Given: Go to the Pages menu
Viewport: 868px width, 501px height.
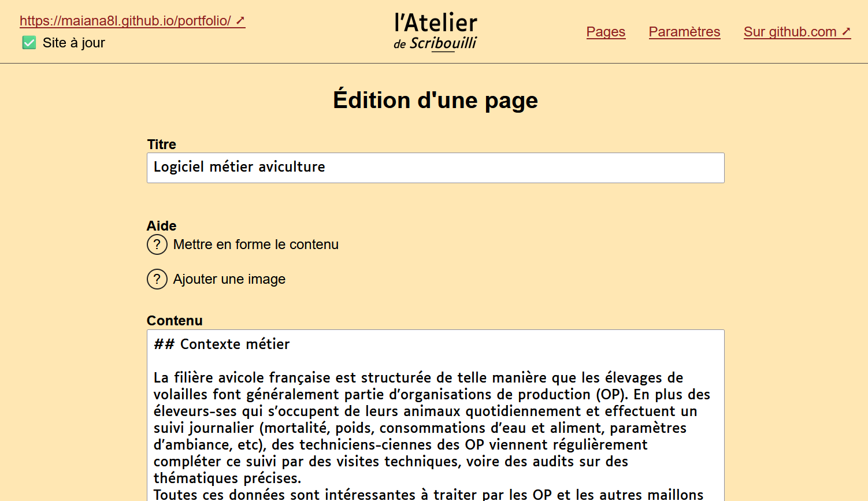Looking at the screenshot, I should (x=606, y=32).
